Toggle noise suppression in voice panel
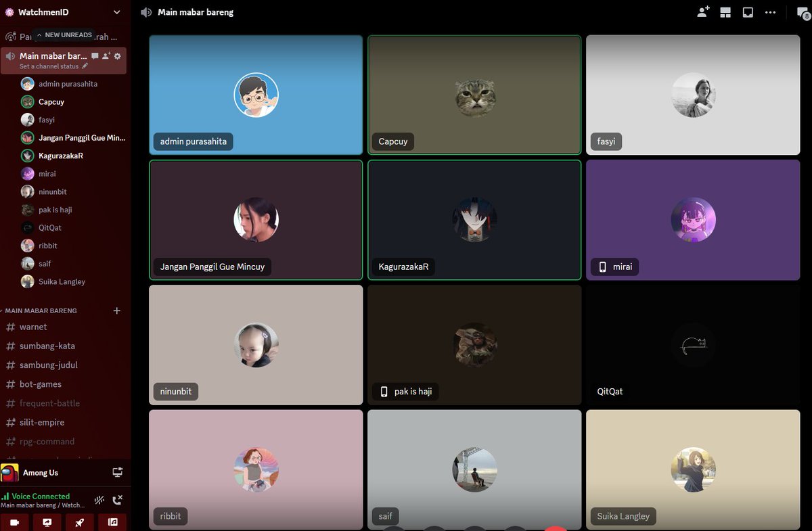The image size is (812, 531). pos(99,500)
